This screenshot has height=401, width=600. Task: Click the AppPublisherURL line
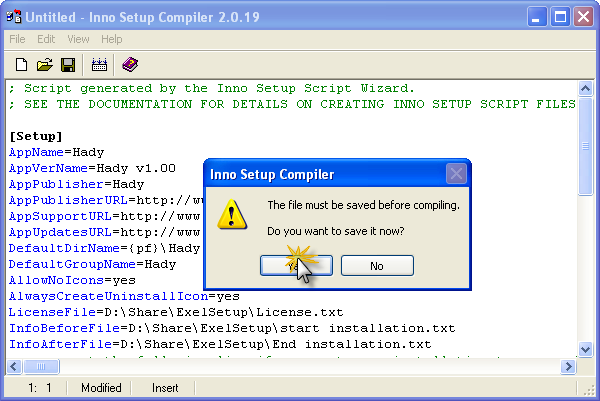point(106,201)
